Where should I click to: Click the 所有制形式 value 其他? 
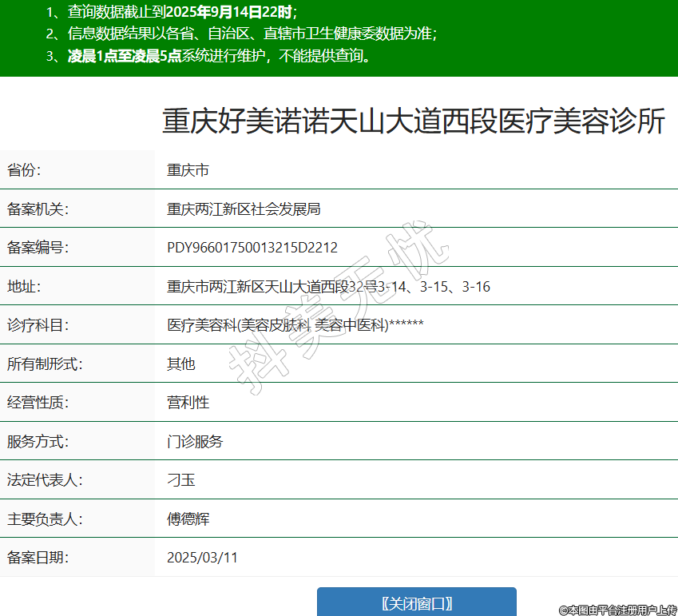[180, 364]
